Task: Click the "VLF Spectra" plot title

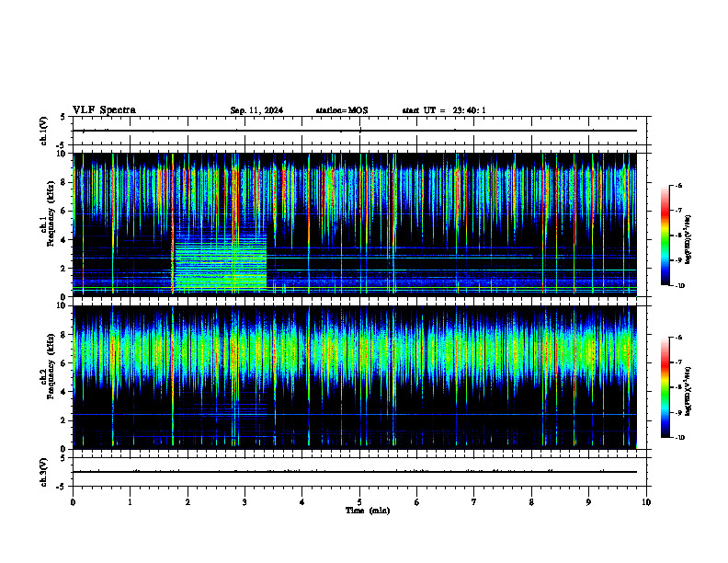Action: point(104,110)
